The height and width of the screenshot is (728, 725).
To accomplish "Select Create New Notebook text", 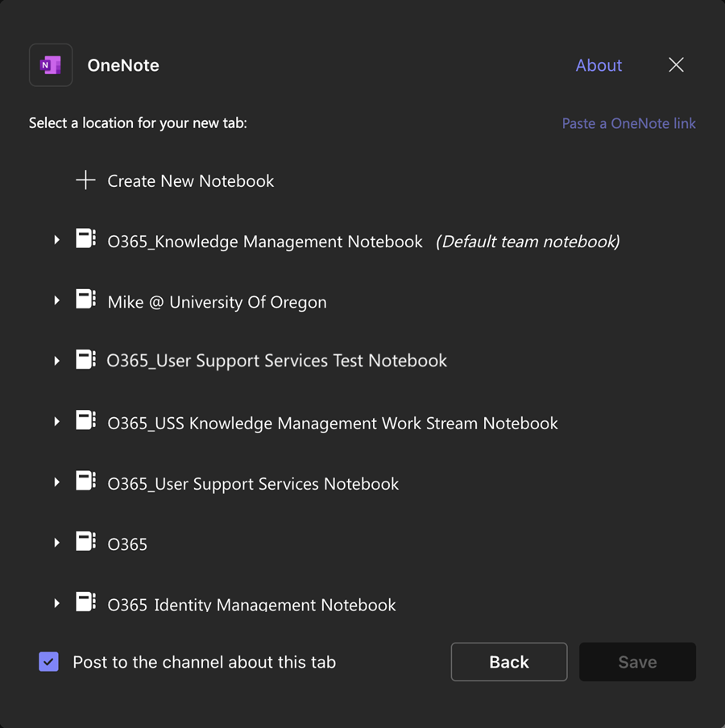I will 190,181.
